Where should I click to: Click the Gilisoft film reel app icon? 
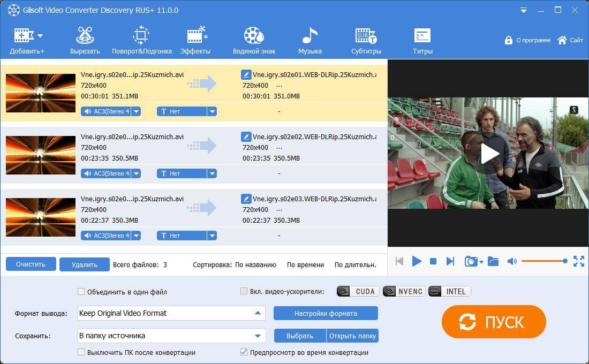pyautogui.click(x=14, y=10)
